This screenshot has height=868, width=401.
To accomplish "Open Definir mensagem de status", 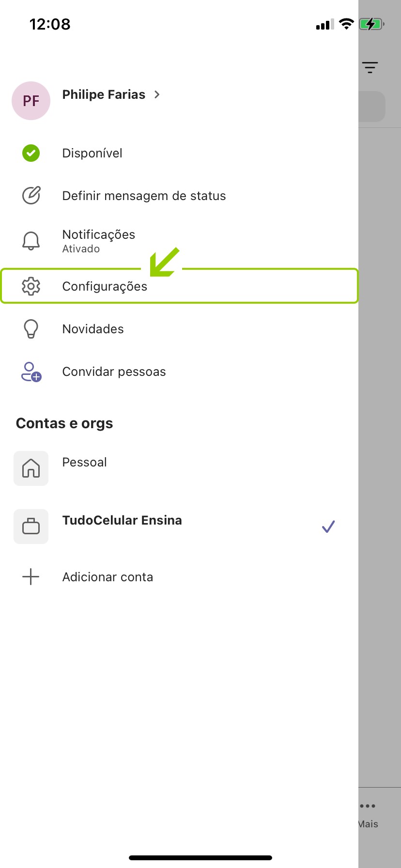I will [x=144, y=196].
